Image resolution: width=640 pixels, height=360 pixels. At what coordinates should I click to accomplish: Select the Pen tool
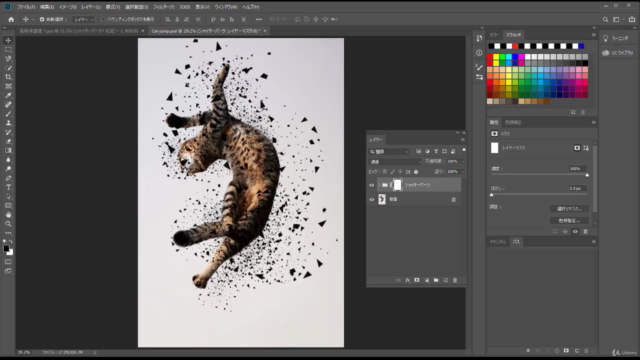pos(8,178)
